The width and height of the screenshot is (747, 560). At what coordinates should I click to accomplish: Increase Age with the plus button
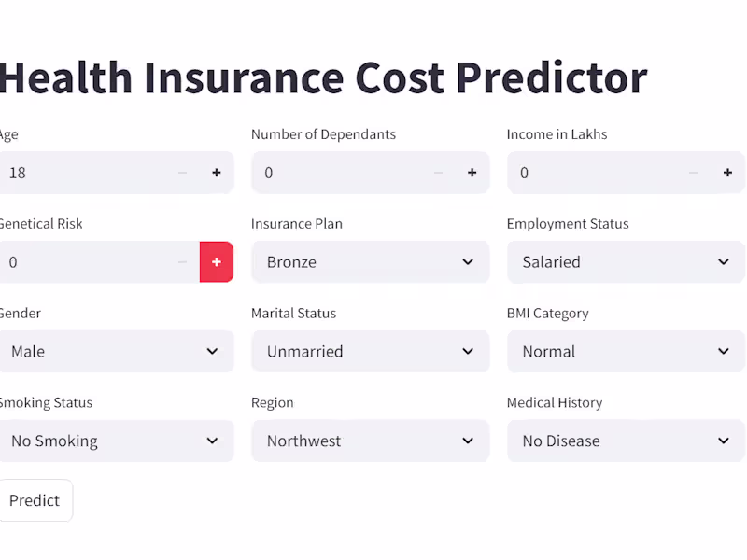217,173
